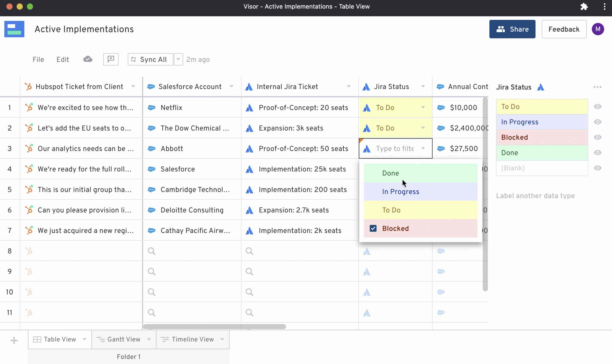This screenshot has width=612, height=364.
Task: Open the Edit menu
Action: [63, 59]
